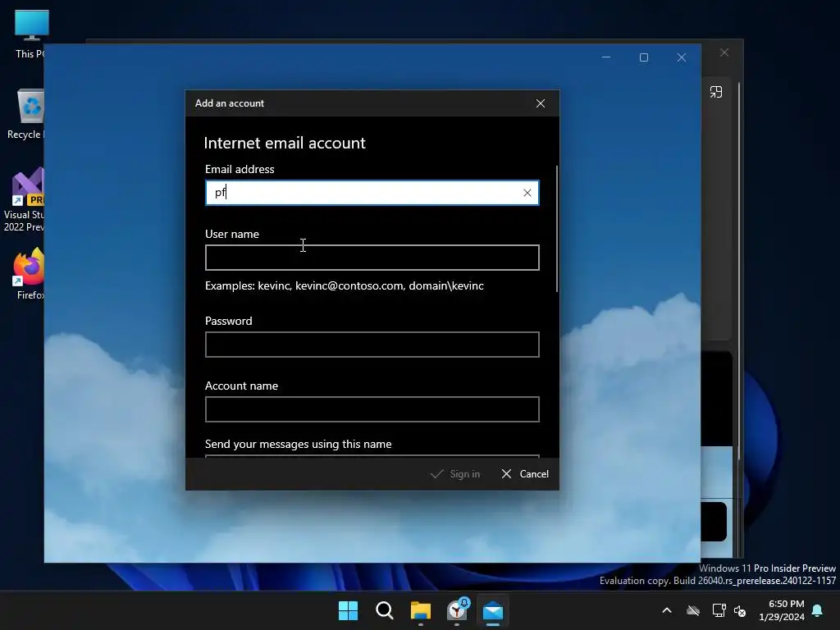The height and width of the screenshot is (630, 840).
Task: Select the Visual Studio 2022 Preview shortcut
Action: (x=25, y=200)
